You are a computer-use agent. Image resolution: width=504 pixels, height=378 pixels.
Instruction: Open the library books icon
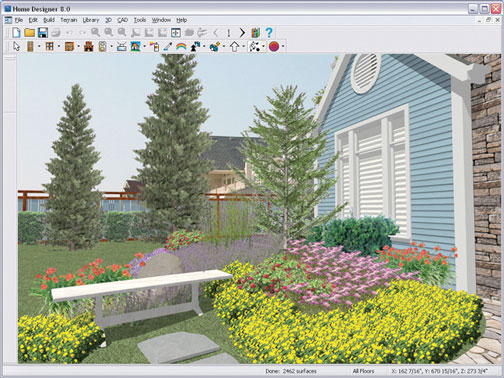(256, 32)
